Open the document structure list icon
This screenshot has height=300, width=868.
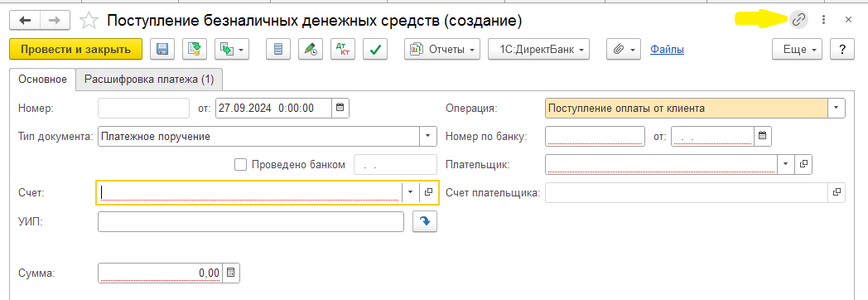(x=278, y=49)
